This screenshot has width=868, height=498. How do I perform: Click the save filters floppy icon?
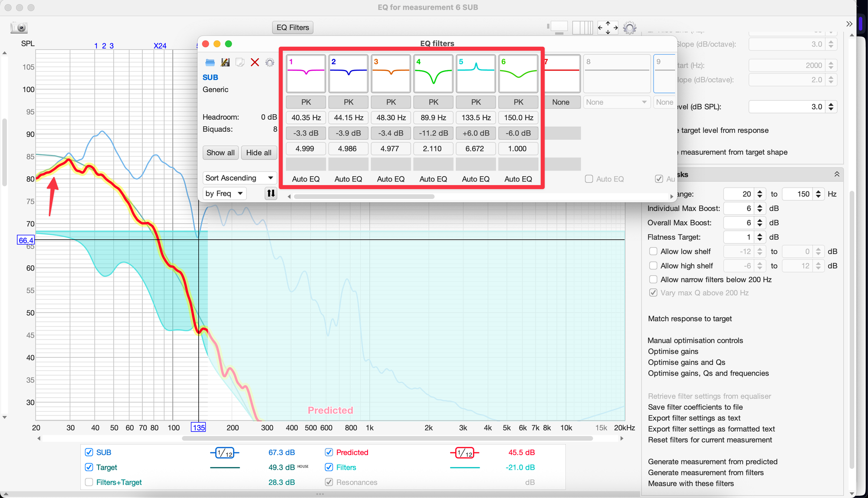pos(225,63)
